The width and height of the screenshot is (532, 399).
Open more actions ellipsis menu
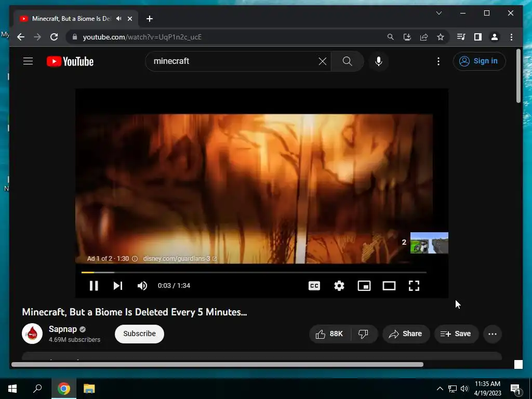[493, 334]
